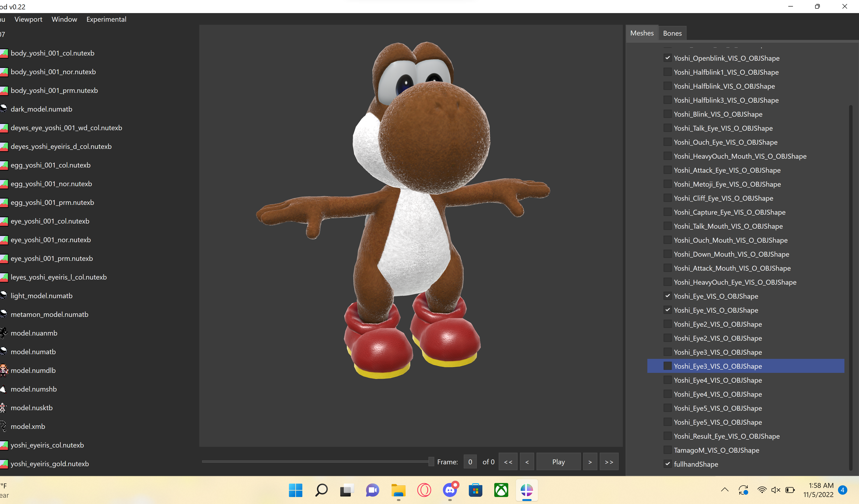
Task: Jump to first frame with << button
Action: 508,462
